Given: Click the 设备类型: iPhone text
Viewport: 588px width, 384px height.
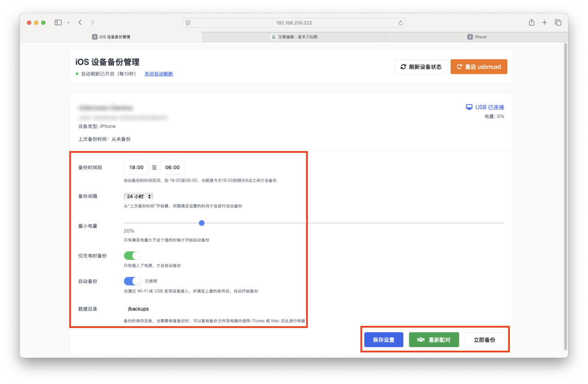Looking at the screenshot, I should point(97,126).
